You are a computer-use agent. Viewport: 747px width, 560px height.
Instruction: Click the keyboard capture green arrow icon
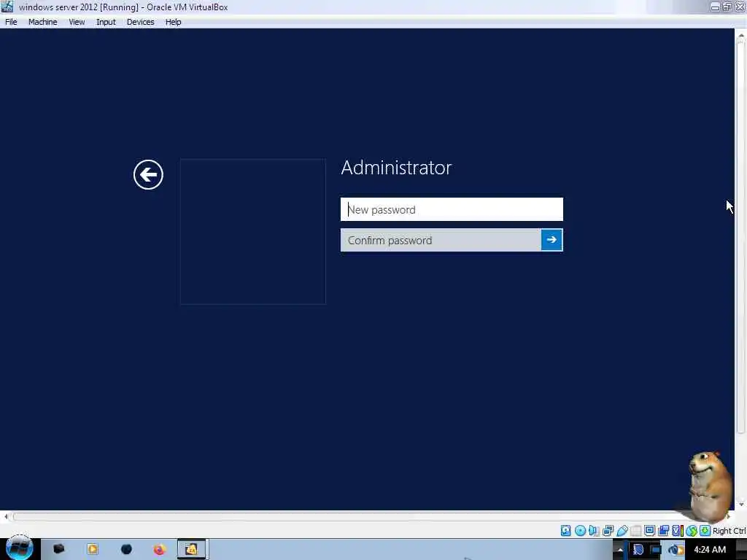pos(705,531)
